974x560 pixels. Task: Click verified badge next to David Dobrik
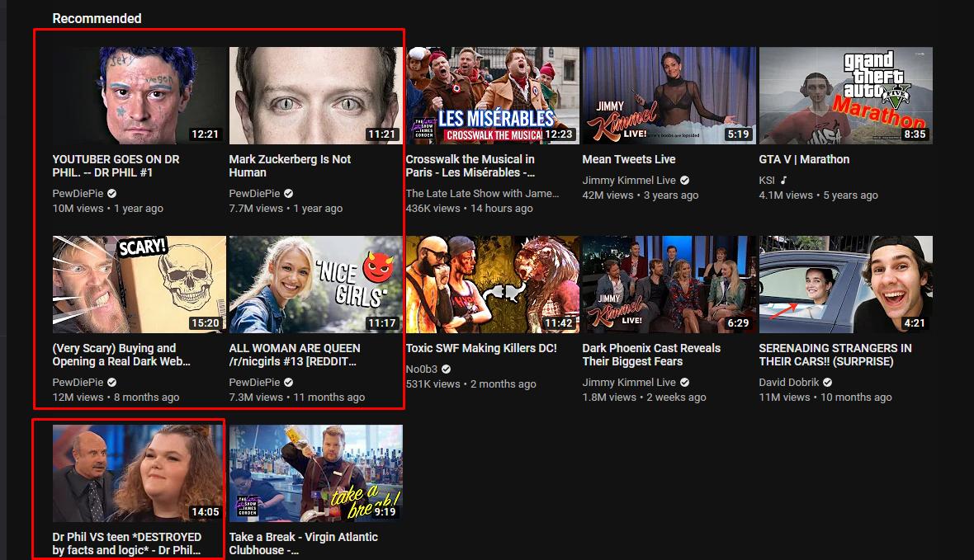click(x=827, y=383)
